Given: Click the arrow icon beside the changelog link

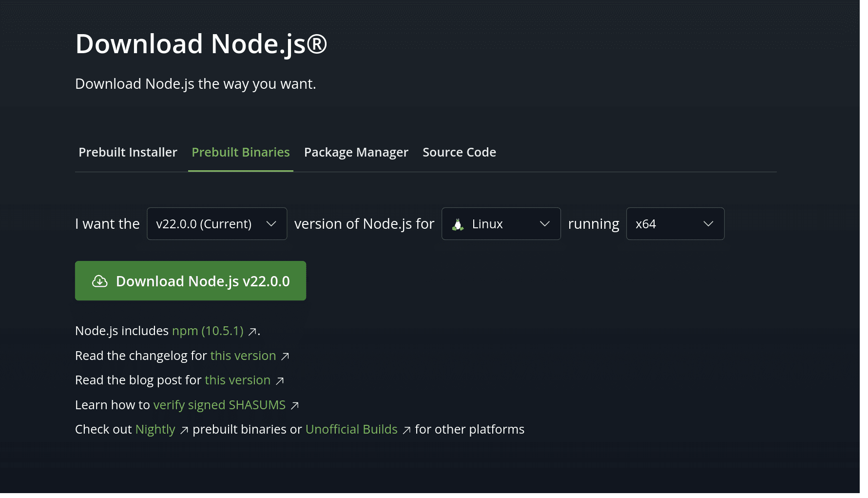Looking at the screenshot, I should pyautogui.click(x=285, y=357).
